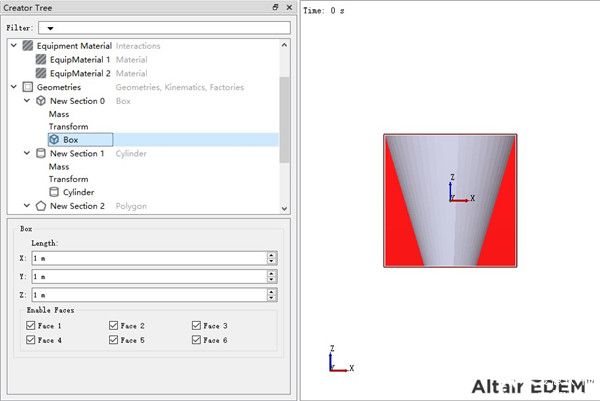This screenshot has height=401, width=600.
Task: Click the Equipment Material hatched icon
Action: pyautogui.click(x=27, y=46)
